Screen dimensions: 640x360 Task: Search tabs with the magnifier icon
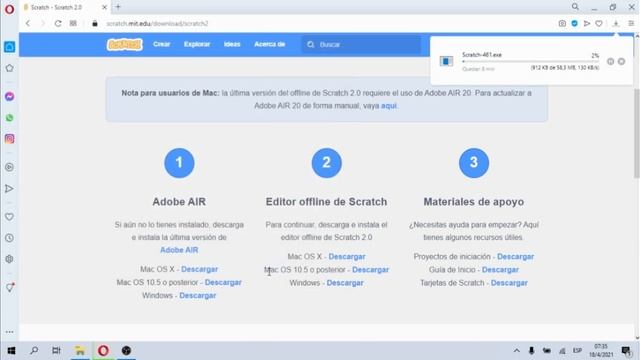pos(575,7)
